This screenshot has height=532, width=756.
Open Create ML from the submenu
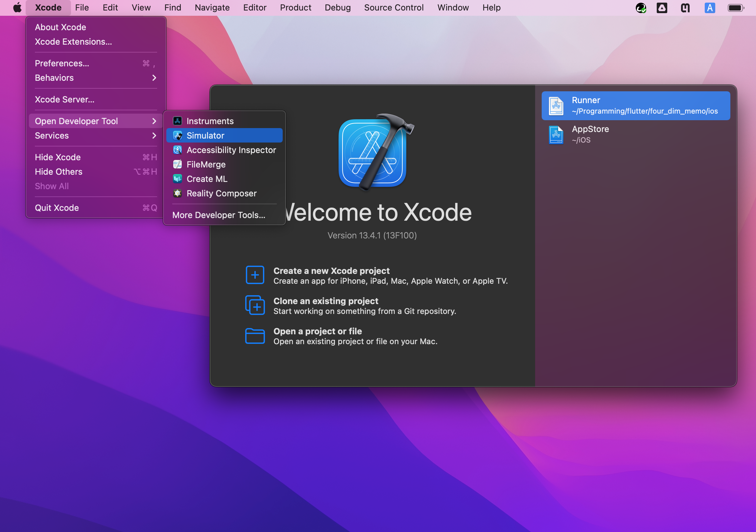point(224,179)
